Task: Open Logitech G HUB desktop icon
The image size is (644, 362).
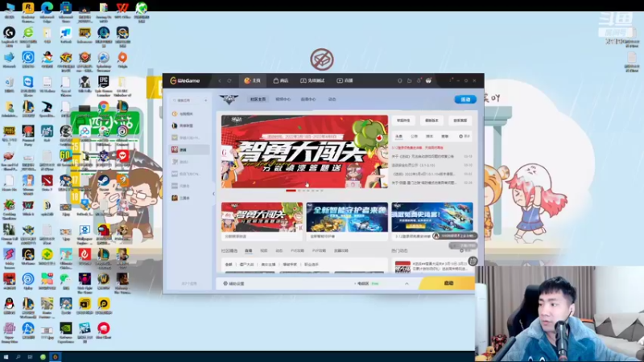Action: pos(9,35)
